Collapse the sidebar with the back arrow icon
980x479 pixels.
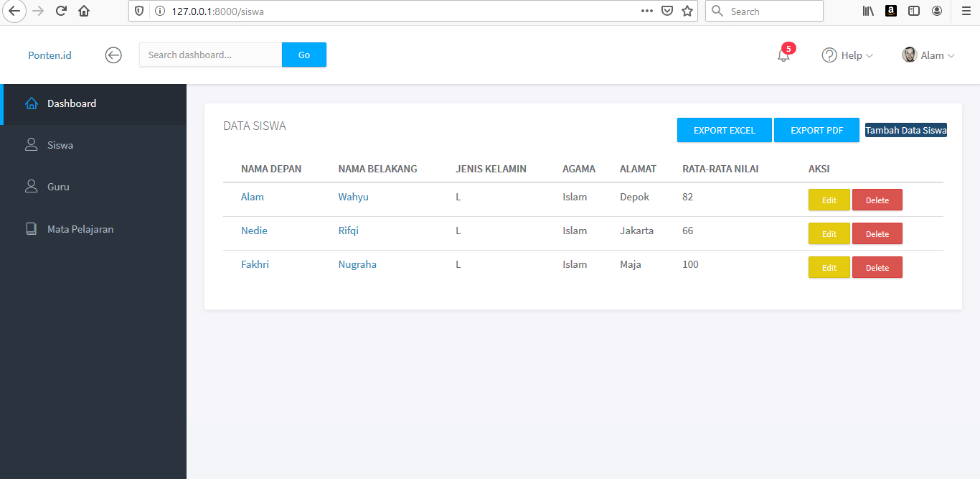(x=113, y=55)
